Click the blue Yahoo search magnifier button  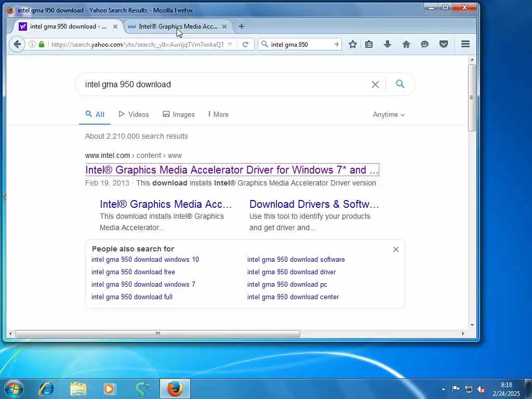coord(400,84)
